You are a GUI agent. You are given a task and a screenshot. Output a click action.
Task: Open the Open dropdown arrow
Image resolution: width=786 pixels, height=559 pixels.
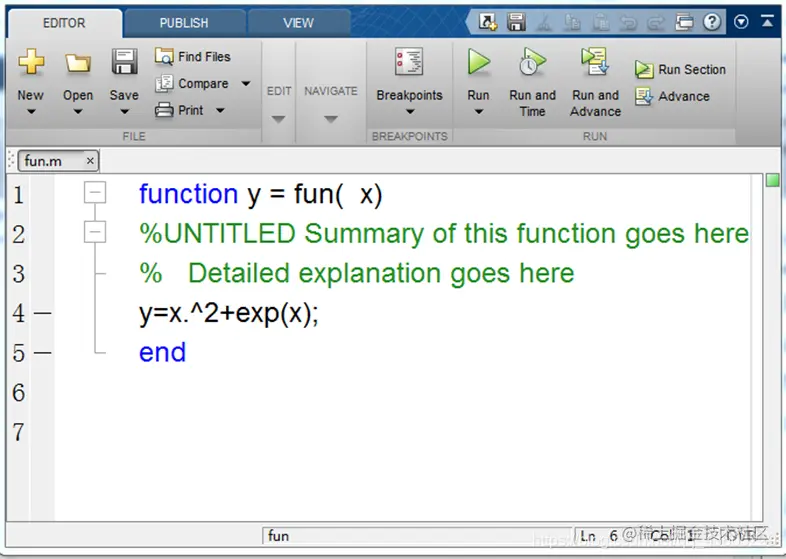(78, 112)
